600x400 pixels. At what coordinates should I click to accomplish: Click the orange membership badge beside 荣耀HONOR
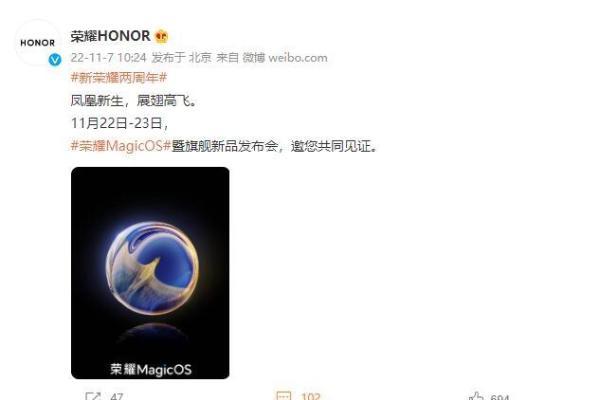pyautogui.click(x=161, y=36)
